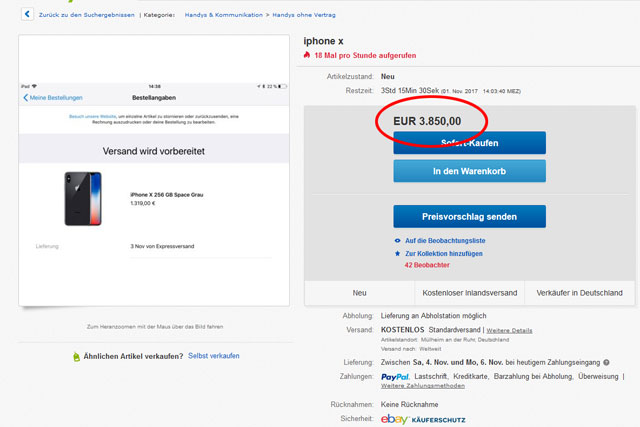
Task: Select the Verkäufer in Deutschland tab
Action: pos(579,293)
